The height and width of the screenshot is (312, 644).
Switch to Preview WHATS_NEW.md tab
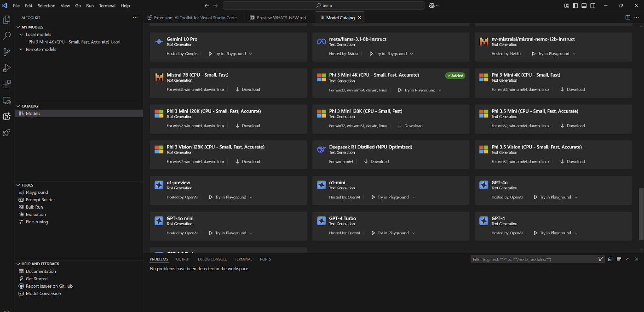click(277, 17)
